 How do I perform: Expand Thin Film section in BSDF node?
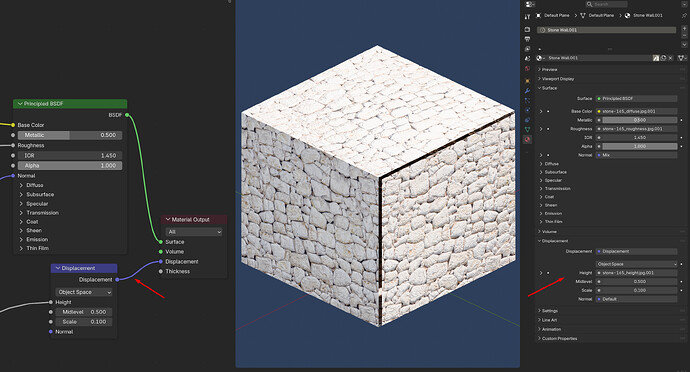coord(21,248)
